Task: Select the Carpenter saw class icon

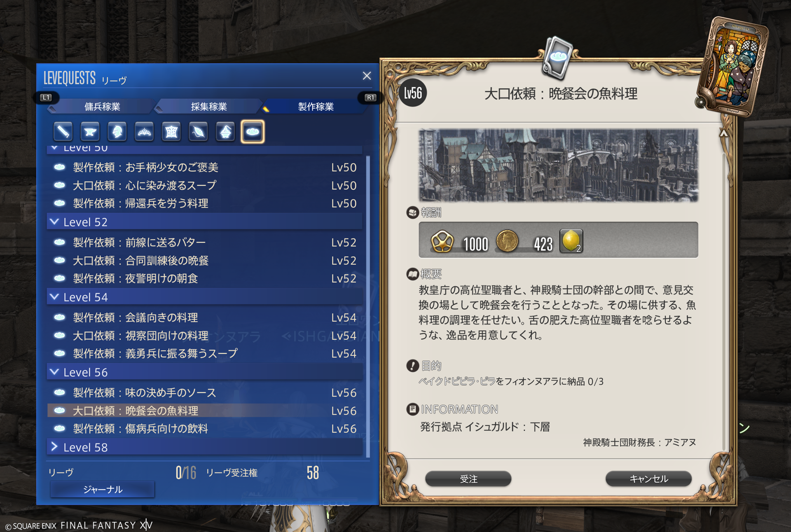Action: 63,132
